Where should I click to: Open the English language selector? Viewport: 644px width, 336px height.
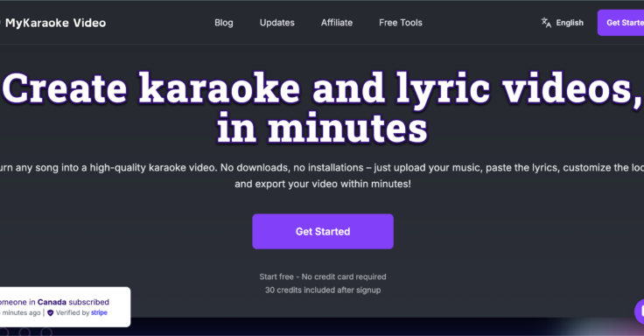563,23
